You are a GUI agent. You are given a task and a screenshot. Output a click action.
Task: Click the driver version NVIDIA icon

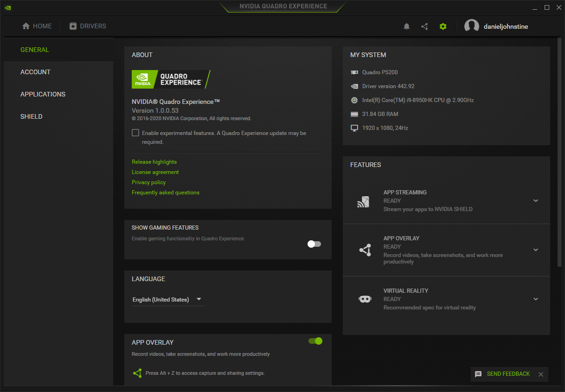click(354, 86)
